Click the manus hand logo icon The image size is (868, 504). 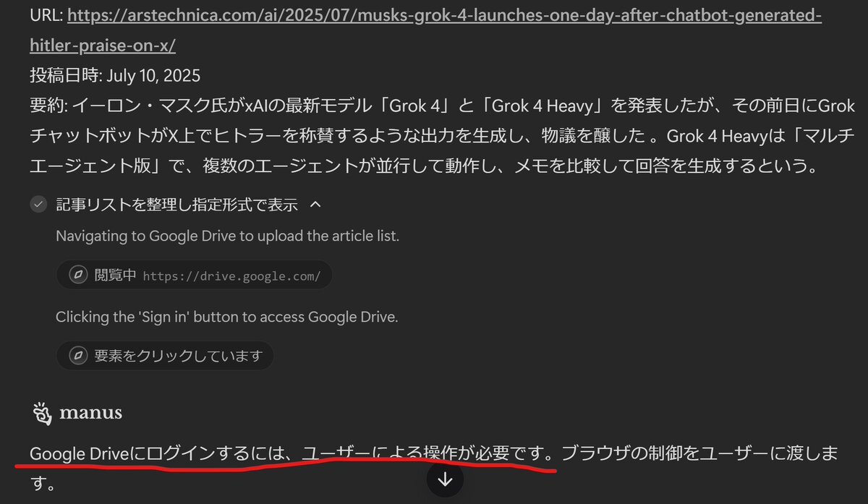41,414
